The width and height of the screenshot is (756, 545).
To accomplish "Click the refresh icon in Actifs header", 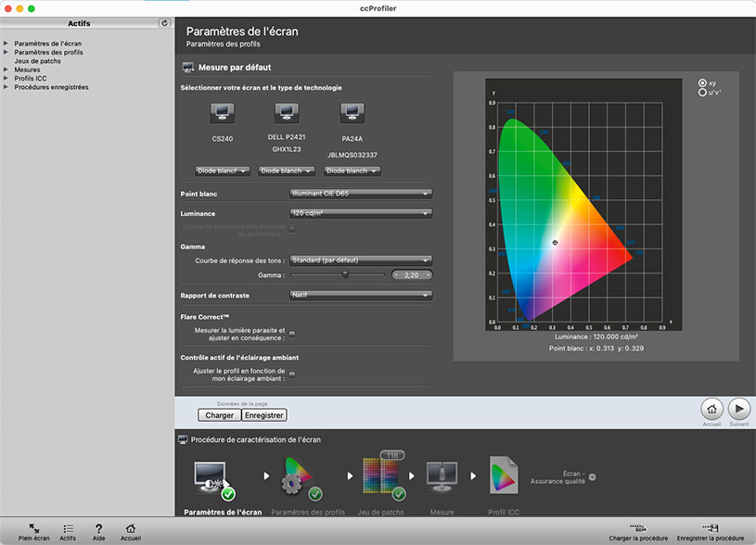I will 164,23.
